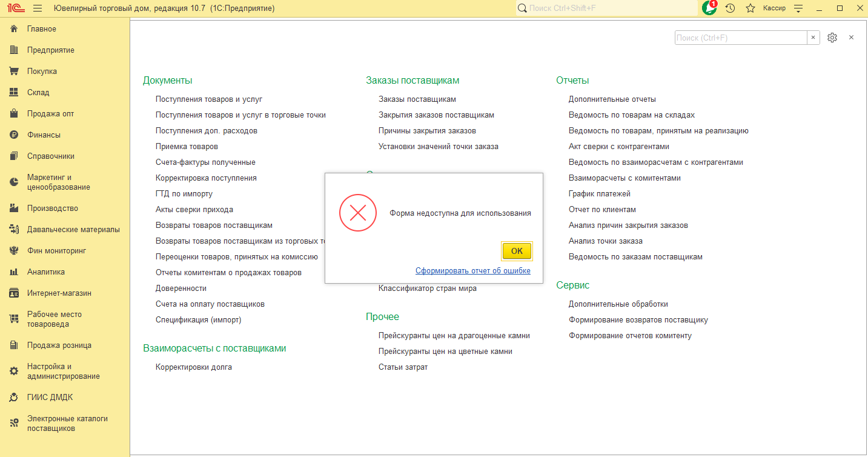The image size is (868, 457).
Task: Click the Склад grid icon
Action: [x=14, y=93]
